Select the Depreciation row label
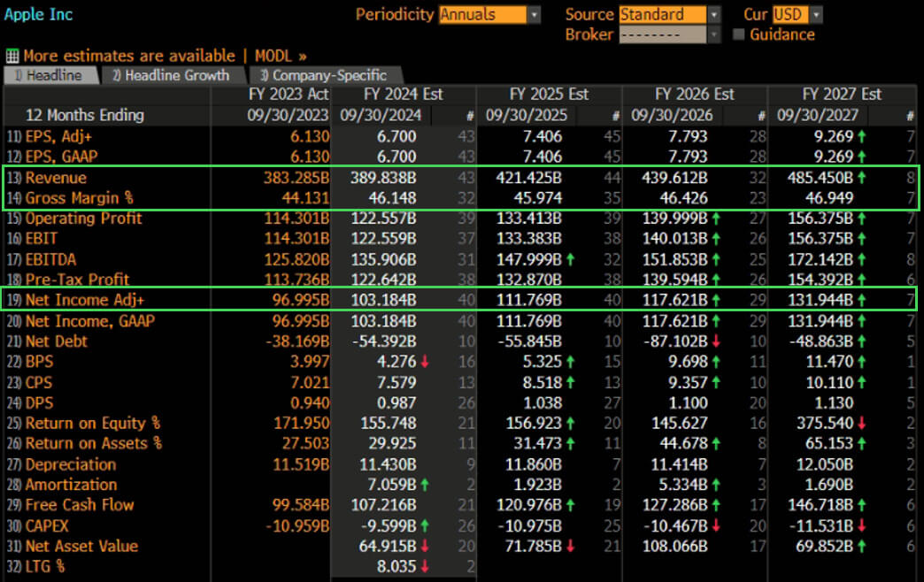Viewport: 924px width, 582px height. [71, 464]
